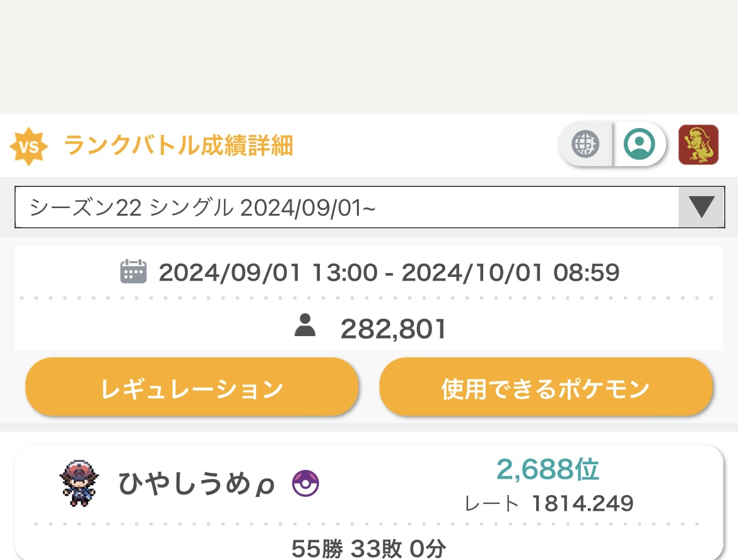The height and width of the screenshot is (560, 738).
Task: Click the purple Master Ball icon
Action: (305, 484)
